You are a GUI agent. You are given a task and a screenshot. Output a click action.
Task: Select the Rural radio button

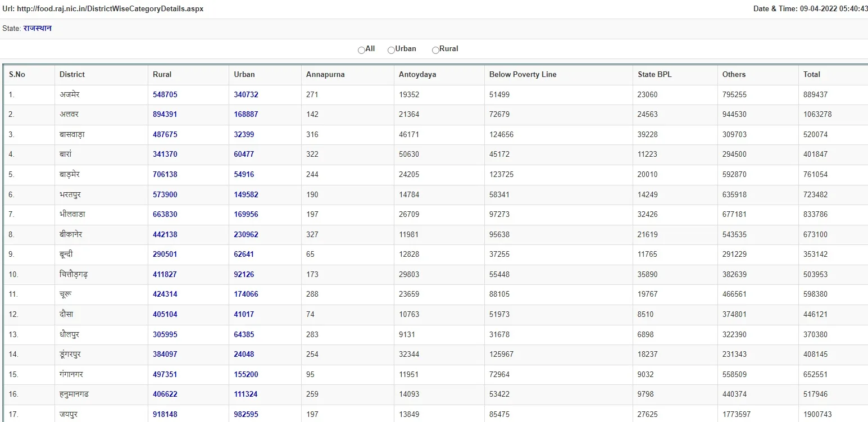coord(435,50)
